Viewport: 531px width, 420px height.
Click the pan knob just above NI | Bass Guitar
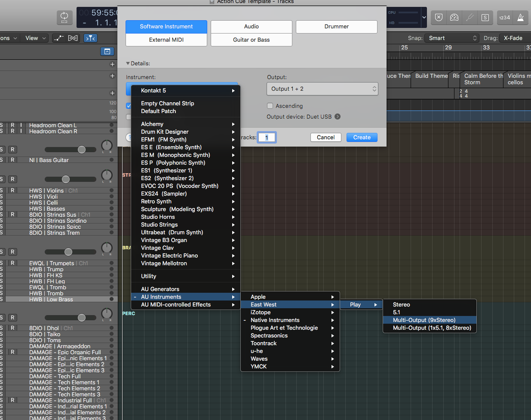tap(107, 146)
